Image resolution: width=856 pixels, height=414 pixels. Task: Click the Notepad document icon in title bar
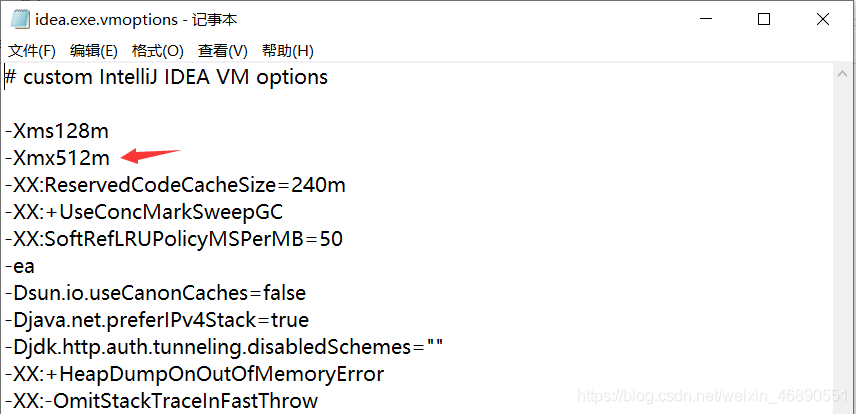[21, 20]
